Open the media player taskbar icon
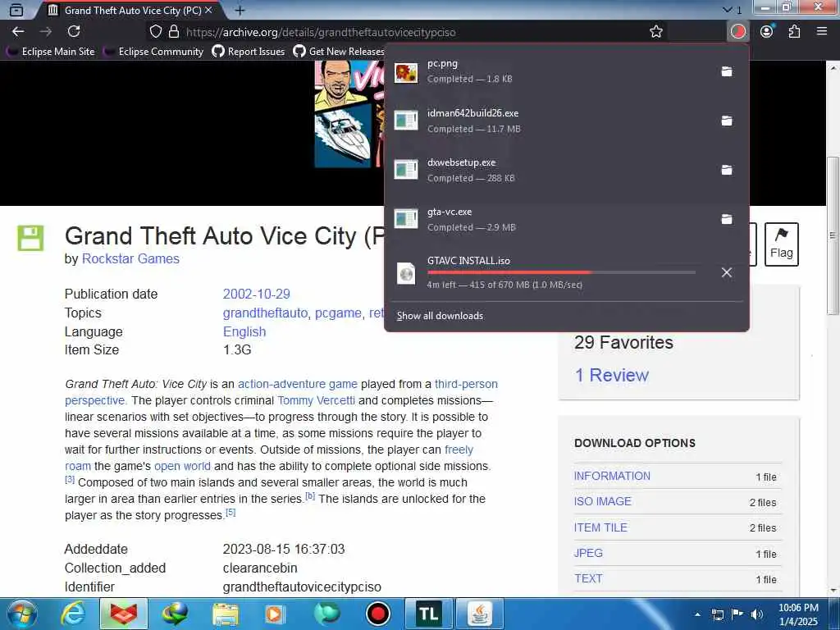The height and width of the screenshot is (630, 840). pyautogui.click(x=276, y=614)
